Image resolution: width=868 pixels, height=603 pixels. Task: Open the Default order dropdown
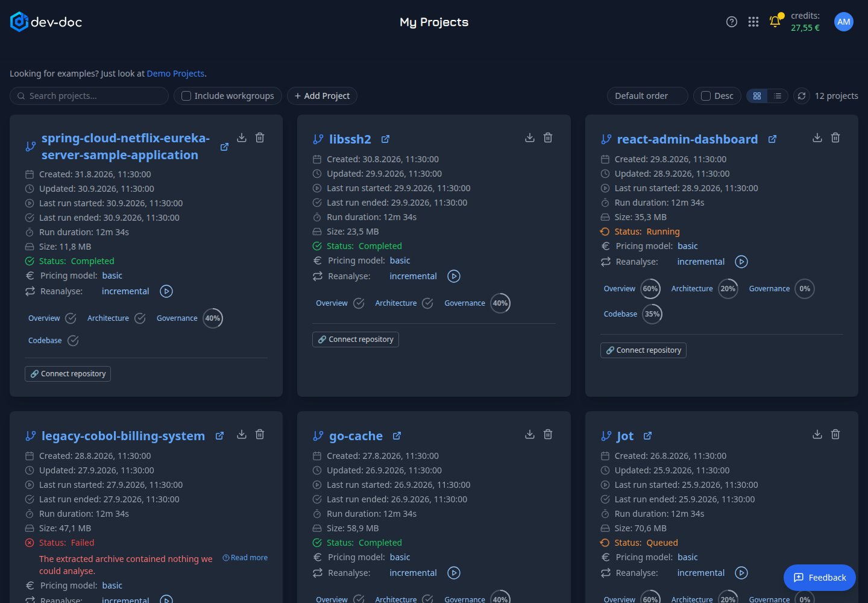pos(647,96)
